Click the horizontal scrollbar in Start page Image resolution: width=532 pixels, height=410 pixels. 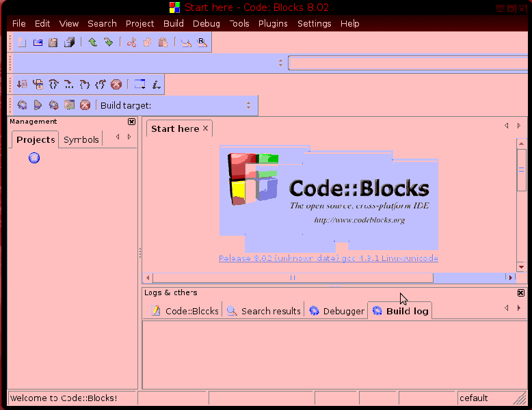[293, 277]
